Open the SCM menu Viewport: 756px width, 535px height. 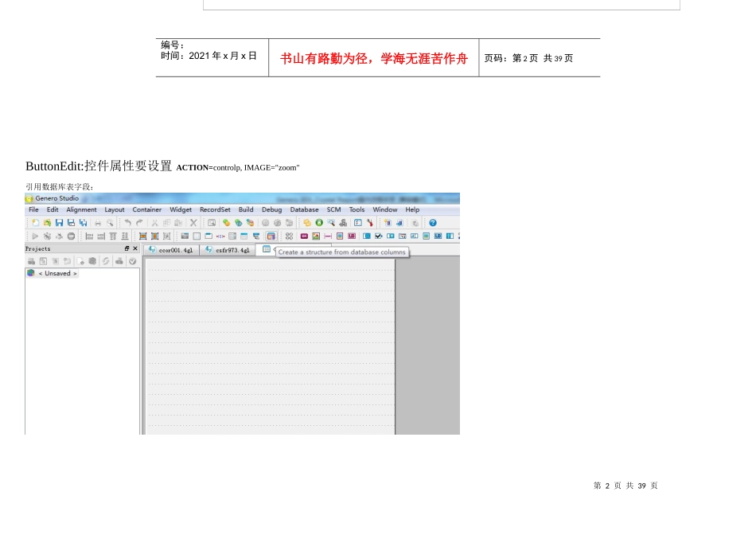pos(333,210)
